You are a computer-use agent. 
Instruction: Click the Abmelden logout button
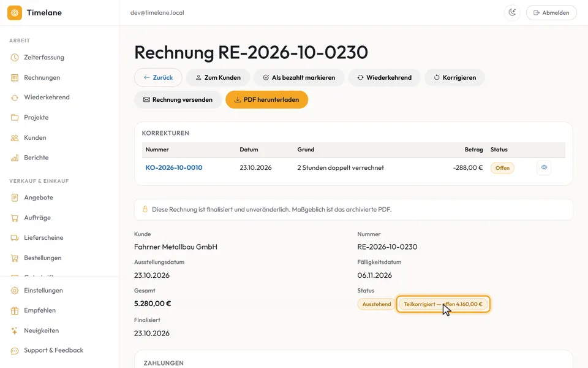551,13
